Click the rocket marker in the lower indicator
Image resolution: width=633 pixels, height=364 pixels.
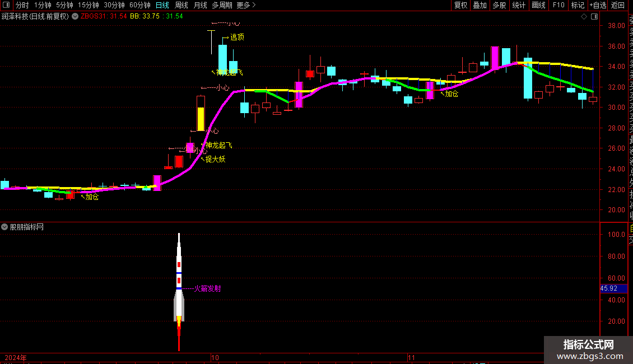[x=179, y=291]
